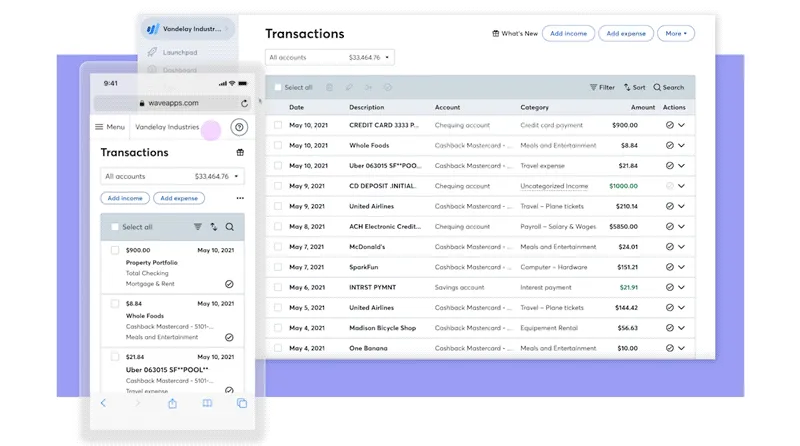The width and height of the screenshot is (800, 446).
Task: Check the desktop Select all checkbox
Action: coord(278,88)
